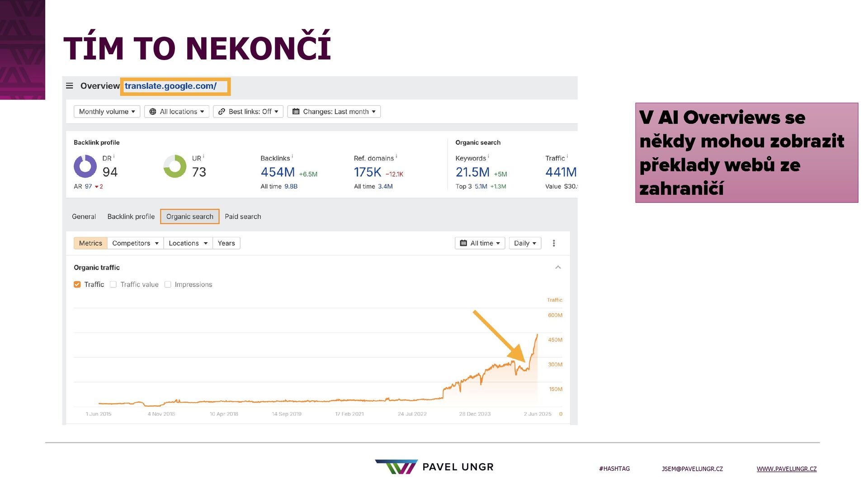Switch to the Paid search tab
The height and width of the screenshot is (488, 868).
coord(243,217)
